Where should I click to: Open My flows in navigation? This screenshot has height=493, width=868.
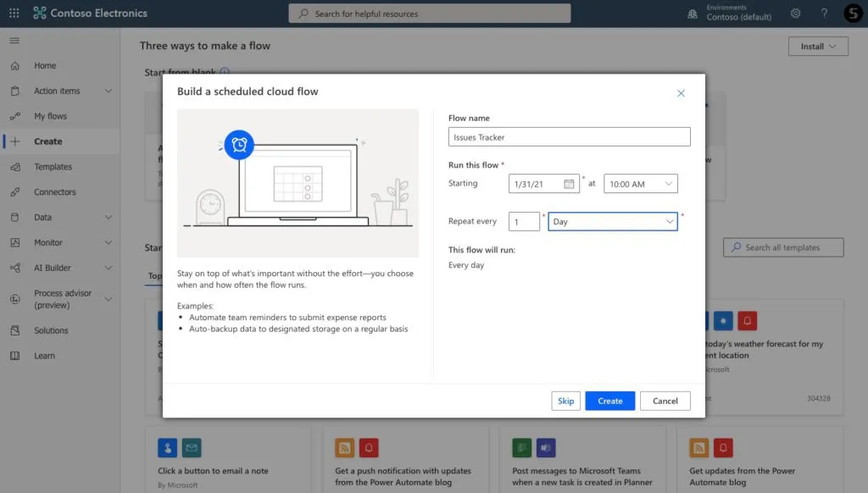tap(50, 116)
